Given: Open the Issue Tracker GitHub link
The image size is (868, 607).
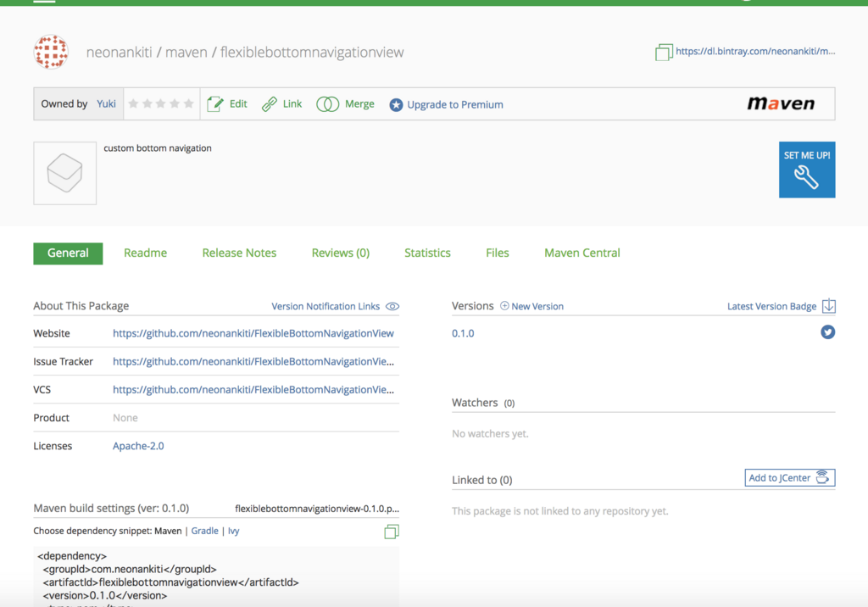Looking at the screenshot, I should 253,362.
